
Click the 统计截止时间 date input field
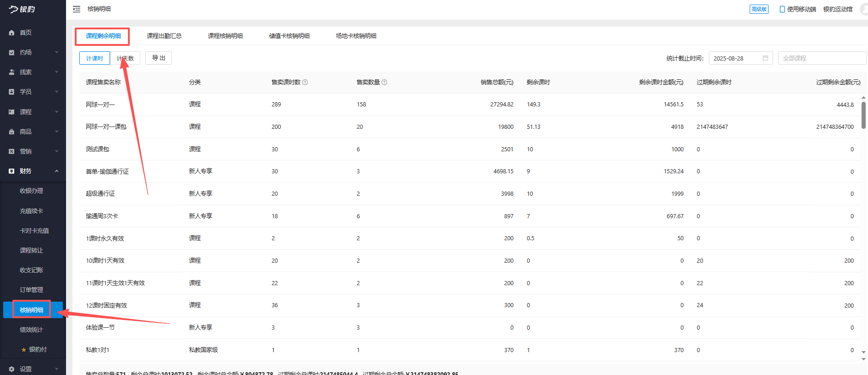(x=736, y=58)
